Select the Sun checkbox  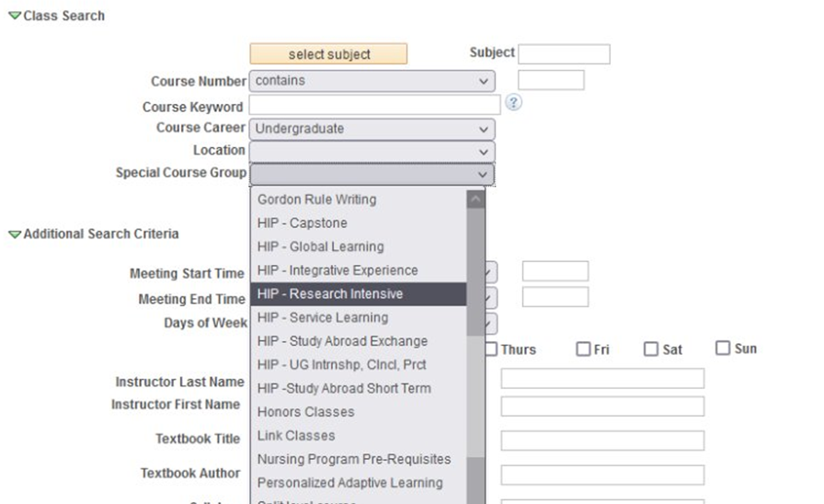tap(723, 348)
